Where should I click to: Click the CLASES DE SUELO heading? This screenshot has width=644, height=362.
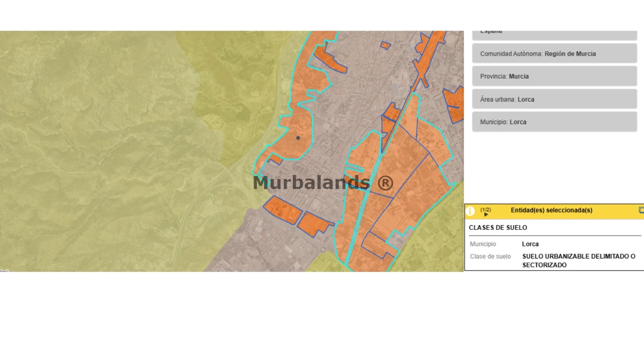(x=498, y=228)
